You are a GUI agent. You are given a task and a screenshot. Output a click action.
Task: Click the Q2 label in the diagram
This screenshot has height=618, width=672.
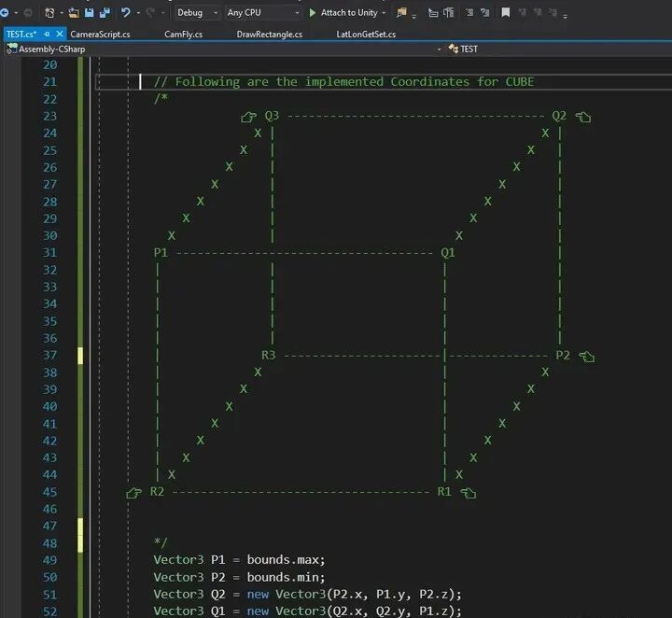pyautogui.click(x=559, y=116)
